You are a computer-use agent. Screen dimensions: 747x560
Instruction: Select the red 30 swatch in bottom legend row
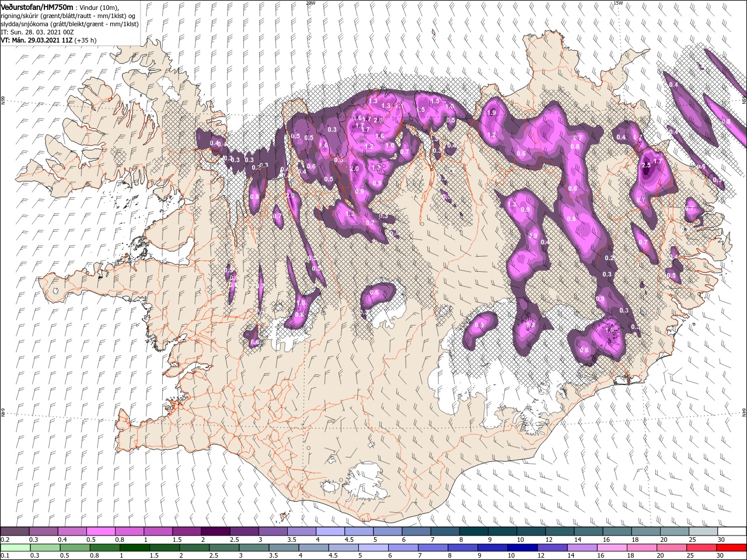coord(731,547)
